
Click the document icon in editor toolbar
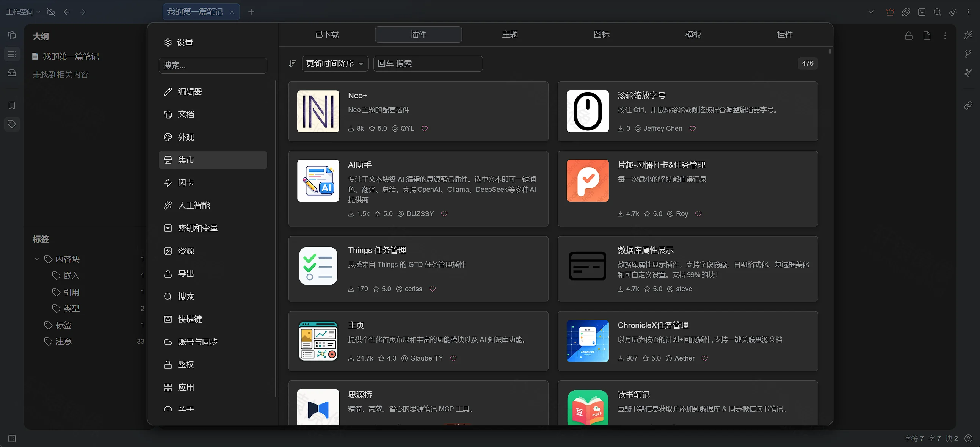pos(927,36)
